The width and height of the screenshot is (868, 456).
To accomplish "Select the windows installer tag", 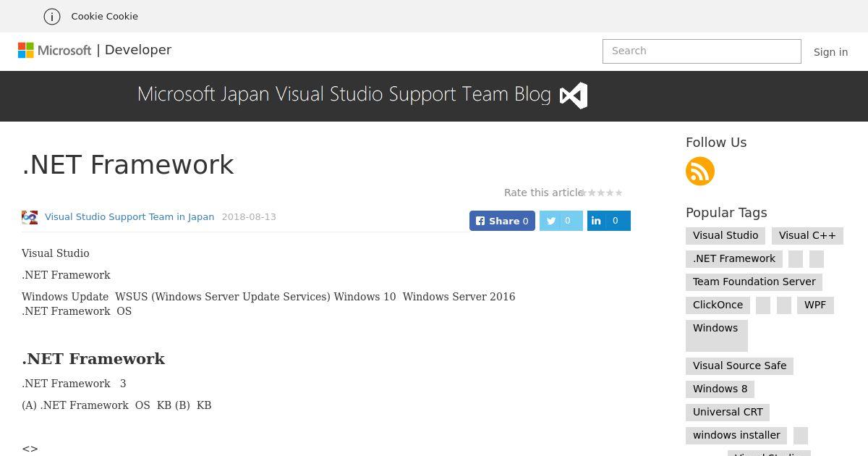I will tap(736, 435).
